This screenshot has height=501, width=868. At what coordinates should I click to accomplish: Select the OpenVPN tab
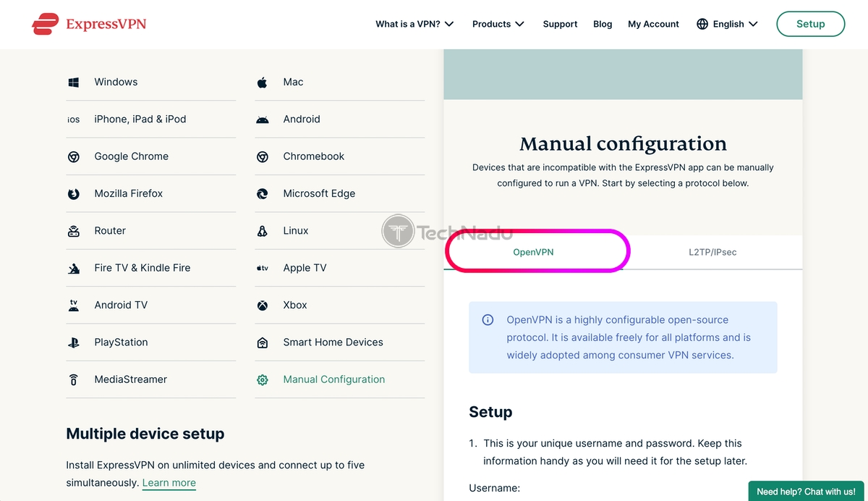[533, 252]
